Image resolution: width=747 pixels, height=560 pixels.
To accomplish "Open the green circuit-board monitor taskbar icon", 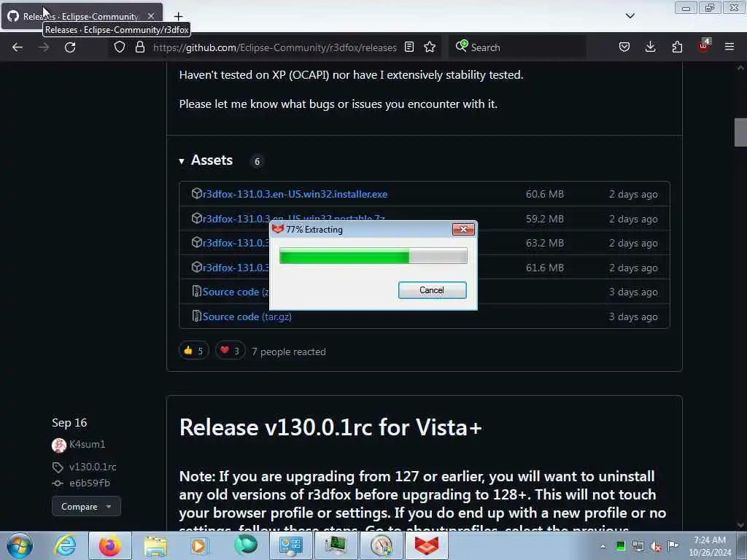I will [336, 545].
